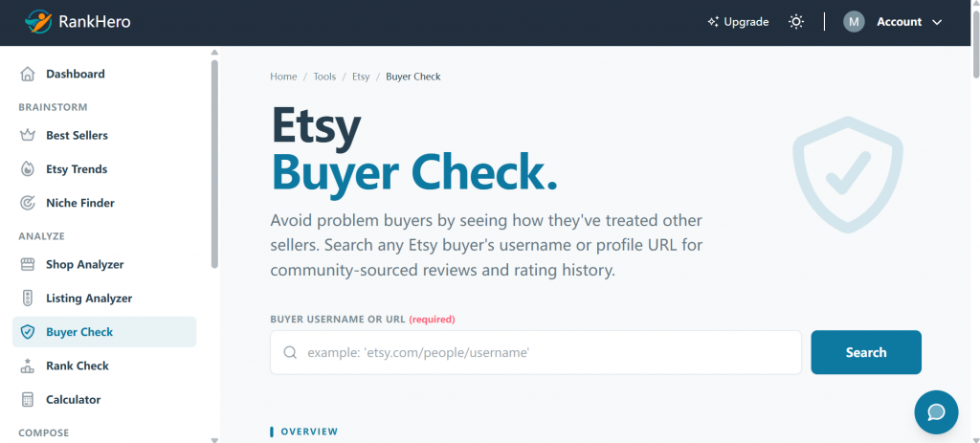Click the Best Sellers crown icon
This screenshot has height=443, width=980.
pyautogui.click(x=28, y=135)
